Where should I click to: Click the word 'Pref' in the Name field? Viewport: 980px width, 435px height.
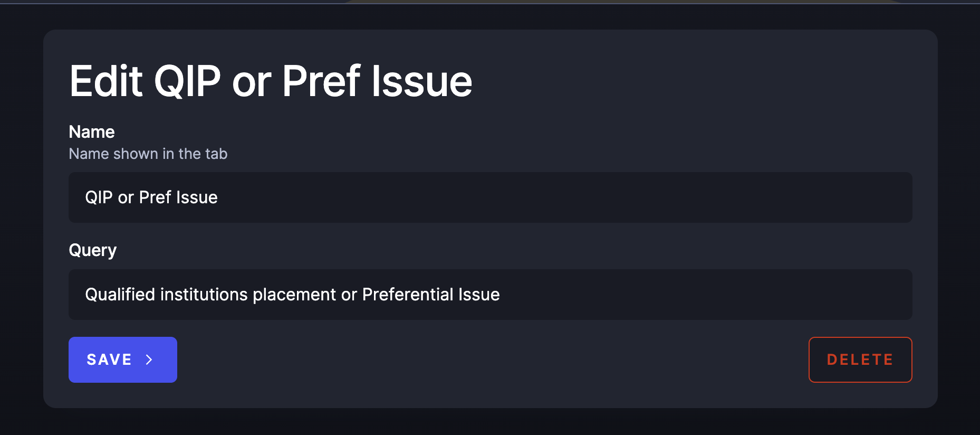pyautogui.click(x=155, y=197)
